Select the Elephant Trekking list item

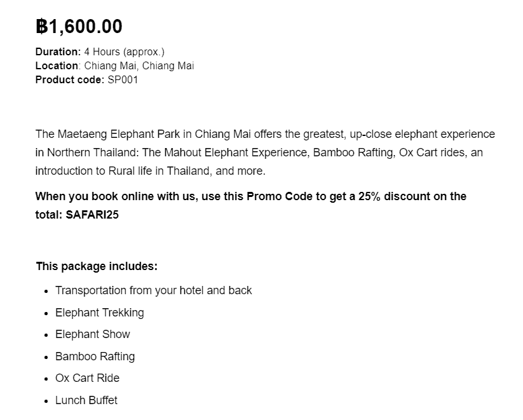[x=100, y=313]
